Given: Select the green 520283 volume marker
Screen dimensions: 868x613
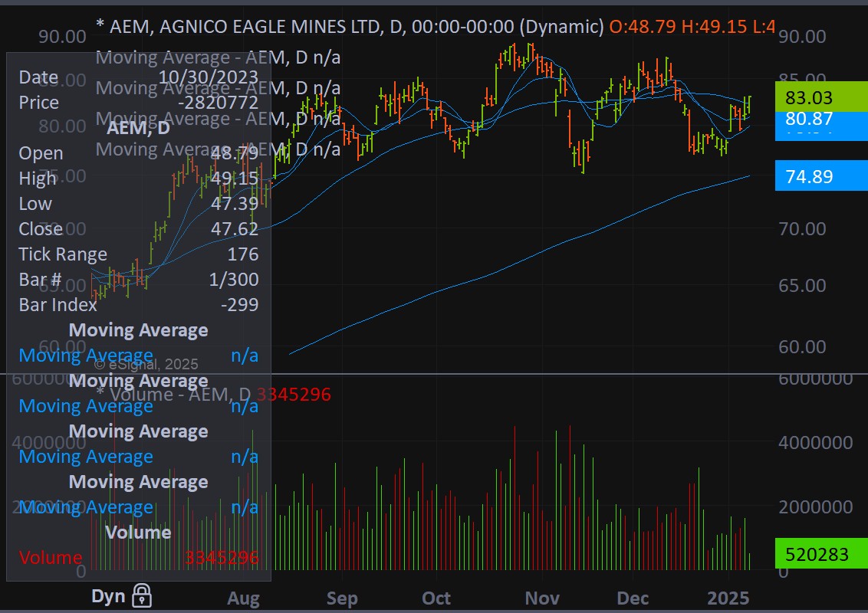Looking at the screenshot, I should (821, 553).
